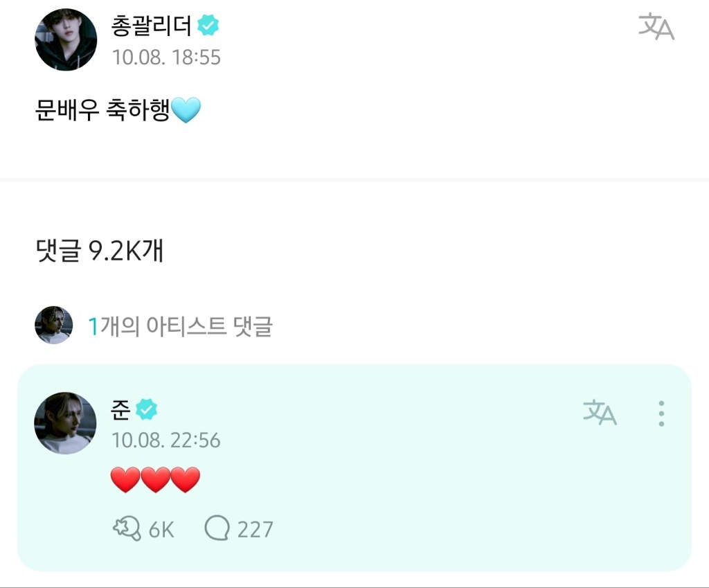Open the 총괄리더 username link
Screen dimensions: 709x588
[152, 26]
